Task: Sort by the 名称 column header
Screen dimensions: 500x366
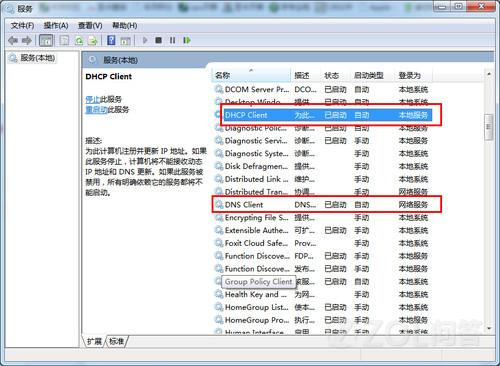Action: [251, 75]
